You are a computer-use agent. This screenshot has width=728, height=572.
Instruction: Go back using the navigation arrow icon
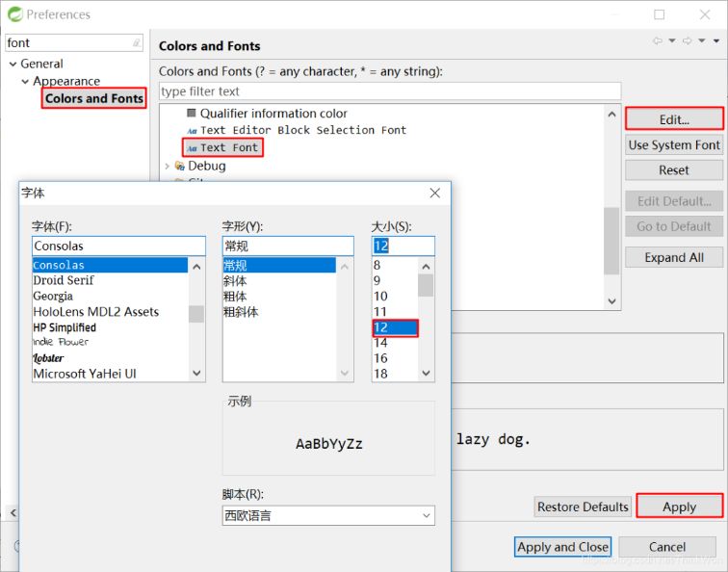click(x=658, y=40)
